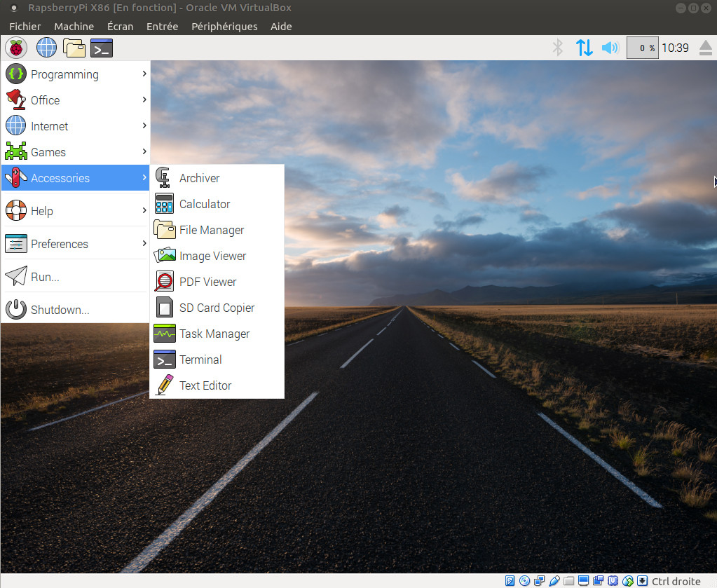This screenshot has width=717, height=588.
Task: Click the Bluetooth icon in system tray
Action: click(558, 48)
